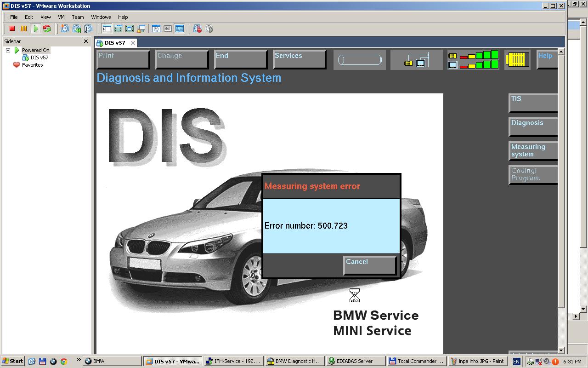
Task: Open the Edit menu
Action: coord(29,17)
